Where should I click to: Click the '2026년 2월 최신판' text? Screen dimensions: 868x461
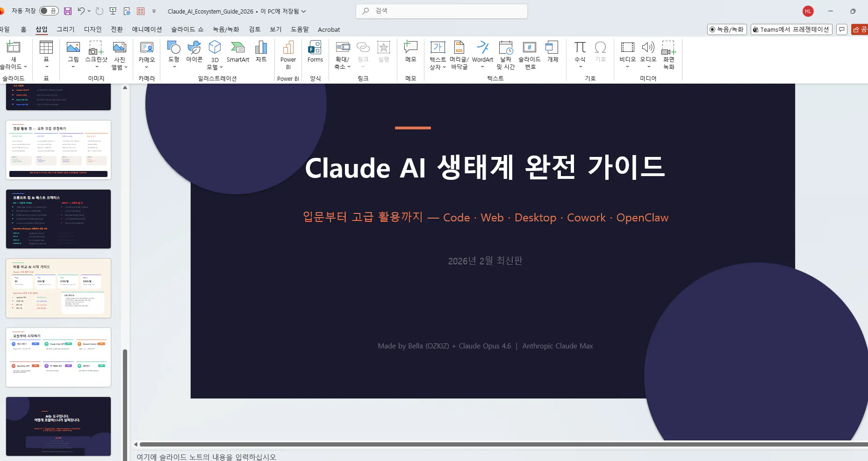(x=485, y=261)
